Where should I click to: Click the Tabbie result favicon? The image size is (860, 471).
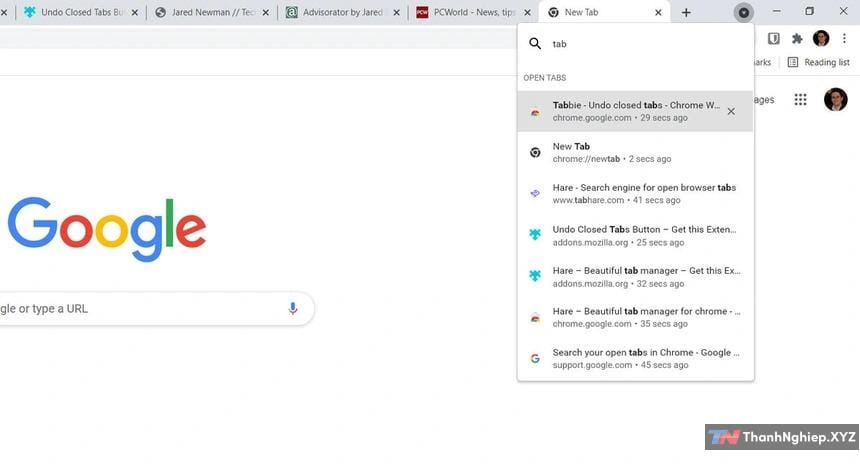tap(535, 112)
